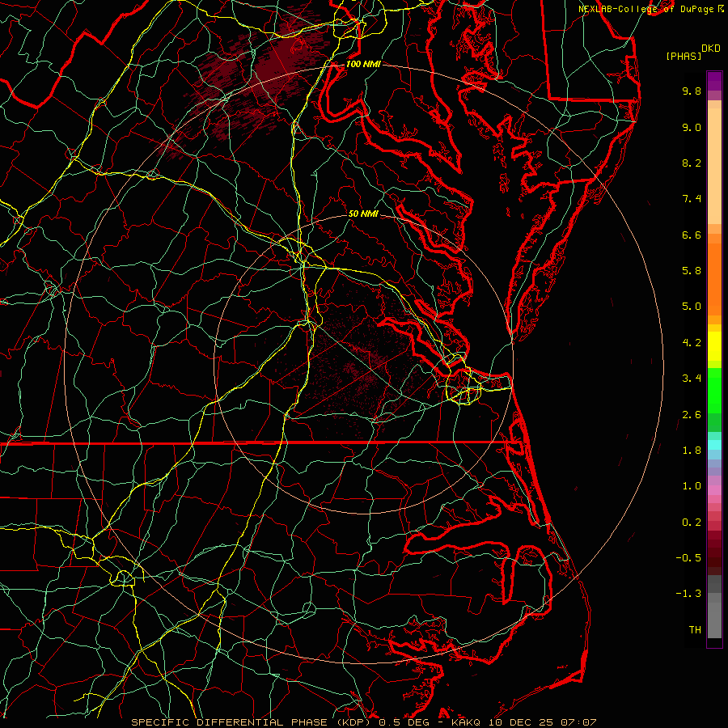Viewport: 728px width, 728px height.
Task: Click the 8.2 value on the color scale
Action: (x=692, y=163)
